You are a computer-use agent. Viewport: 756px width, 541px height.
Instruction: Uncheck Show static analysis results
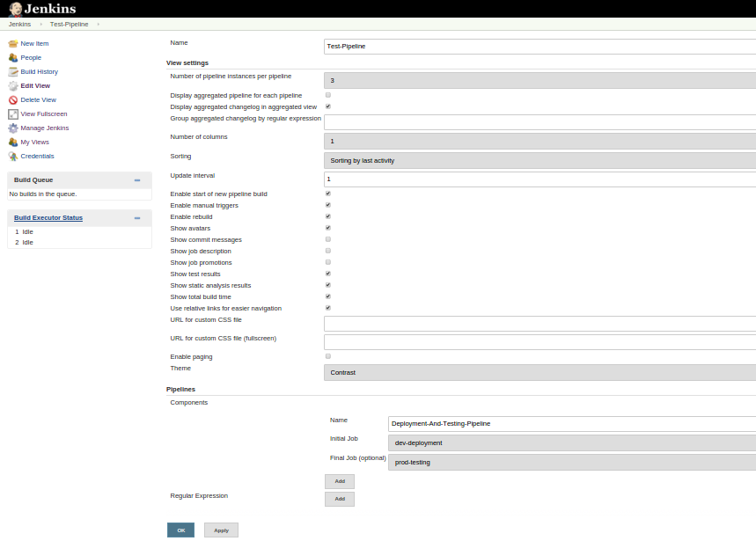[328, 285]
